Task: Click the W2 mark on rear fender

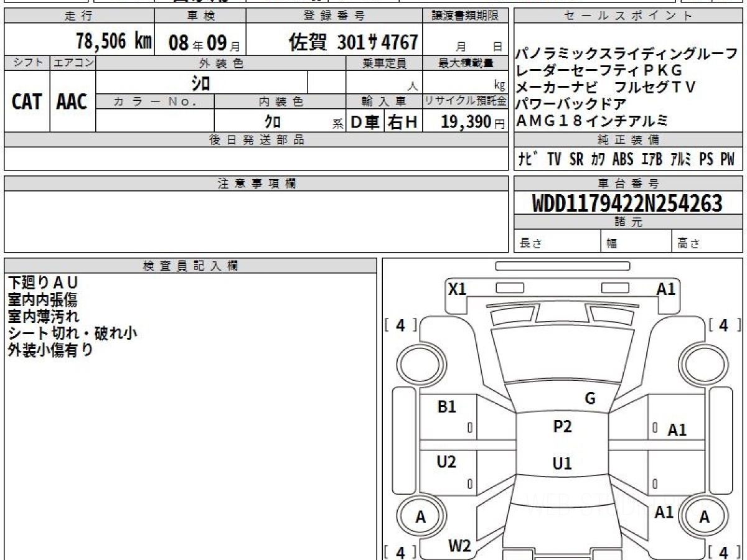Action: point(460,546)
